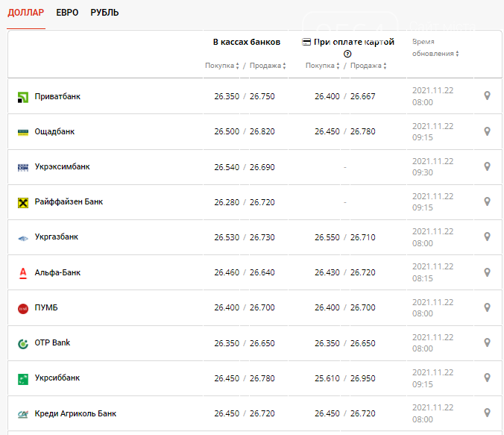Open map location for Укрсиббанк

pos(488,378)
